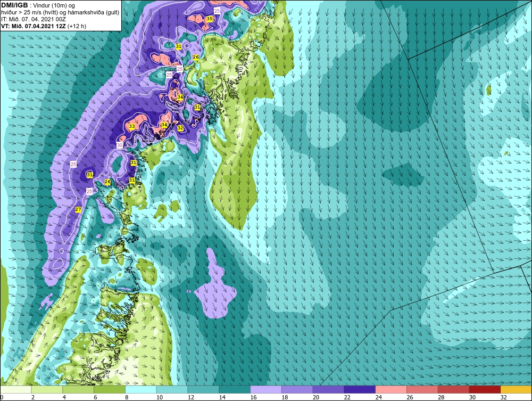Click the legend swatch between 26 and 28

[422, 389]
